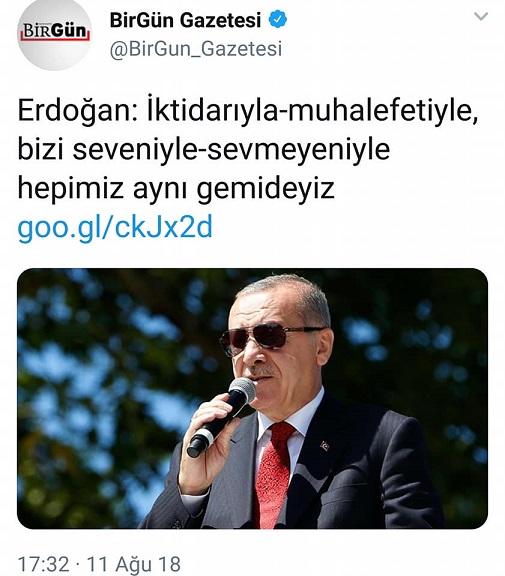Open tweet options chevron menu
Viewport: 505px width, 576px height.
click(x=481, y=16)
